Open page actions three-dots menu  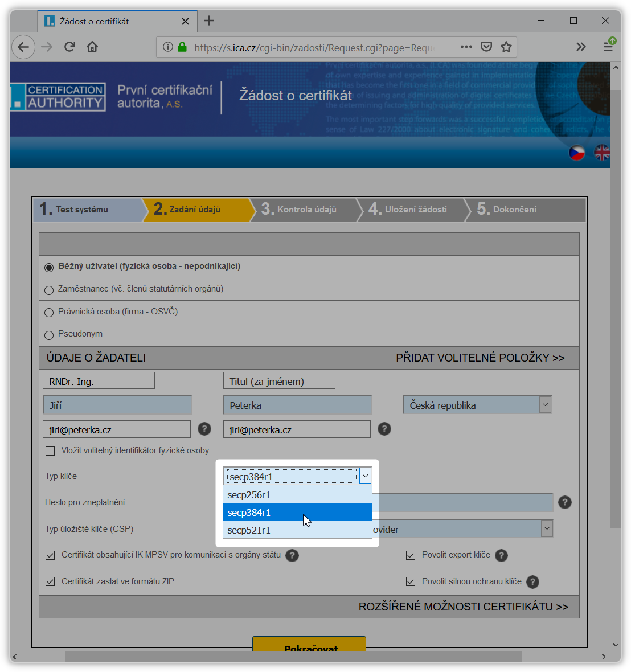click(x=466, y=47)
